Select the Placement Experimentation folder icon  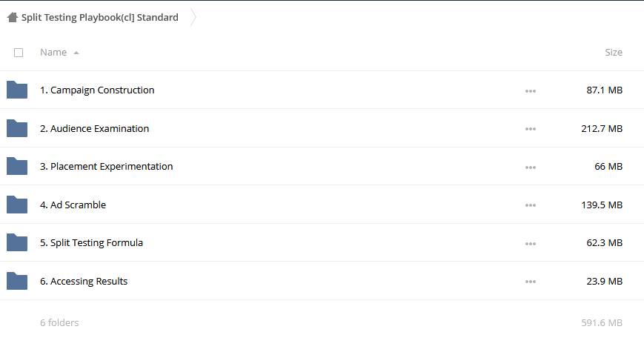(17, 166)
